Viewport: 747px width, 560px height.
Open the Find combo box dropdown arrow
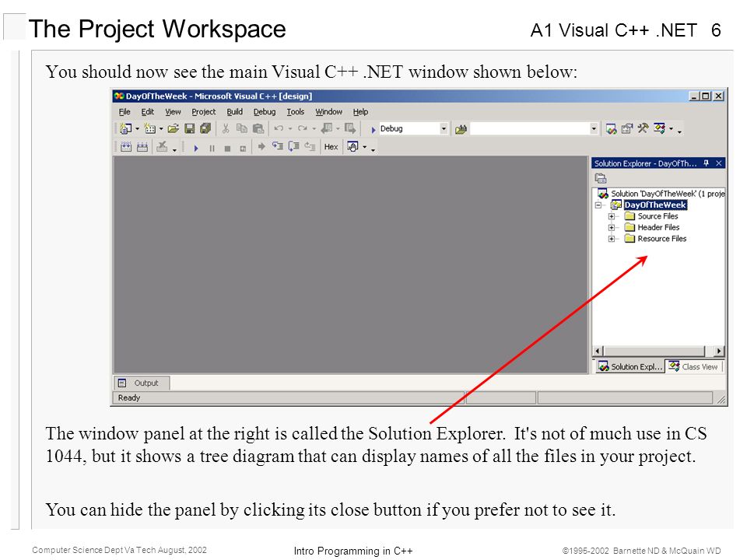click(x=594, y=128)
